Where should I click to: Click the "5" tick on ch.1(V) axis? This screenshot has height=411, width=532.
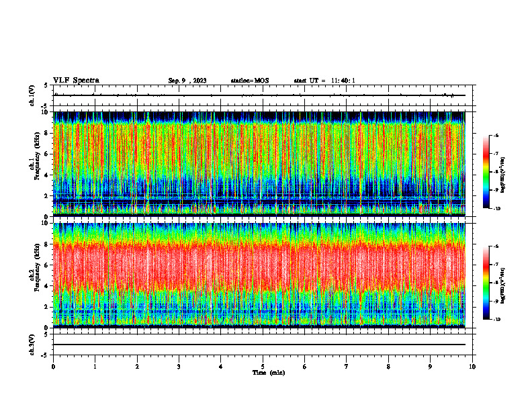coord(46,85)
